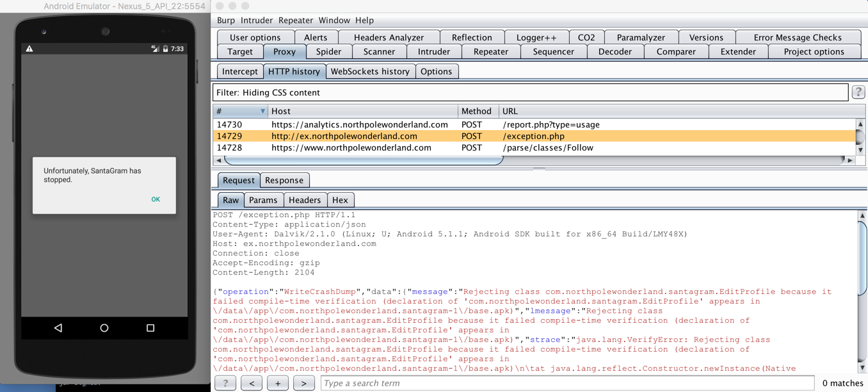
Task: Select the Request tab
Action: click(x=238, y=181)
